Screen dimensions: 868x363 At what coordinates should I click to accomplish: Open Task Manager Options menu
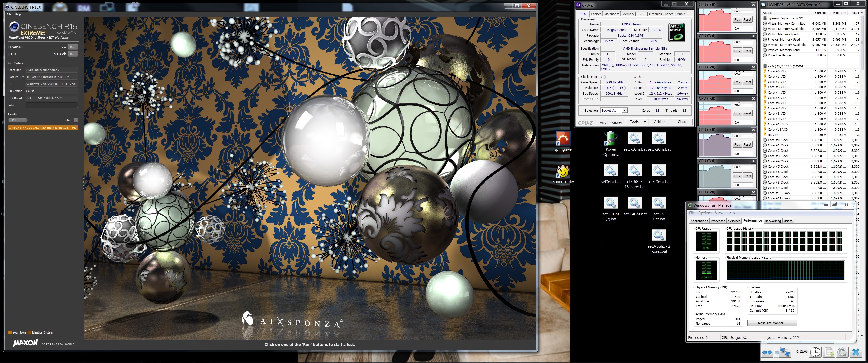(x=704, y=213)
